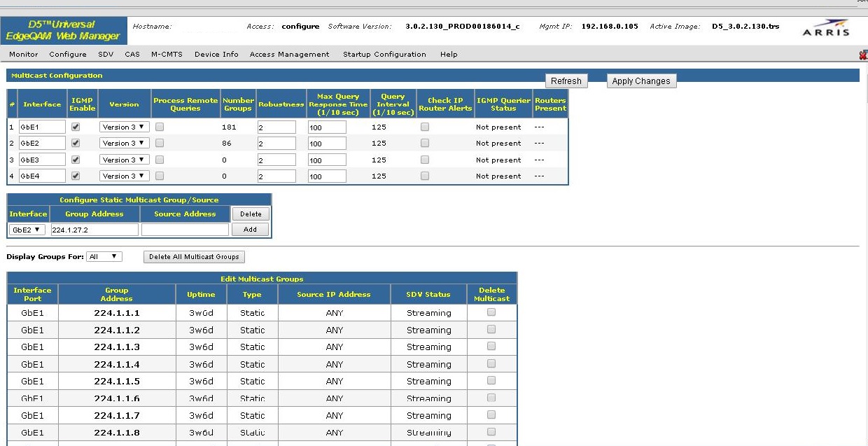
Task: Click the Add static multicast button
Action: click(x=251, y=229)
